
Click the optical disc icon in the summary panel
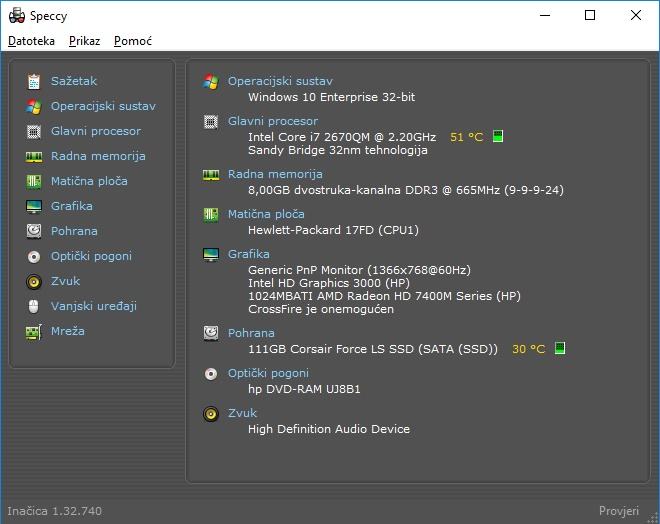coord(211,374)
